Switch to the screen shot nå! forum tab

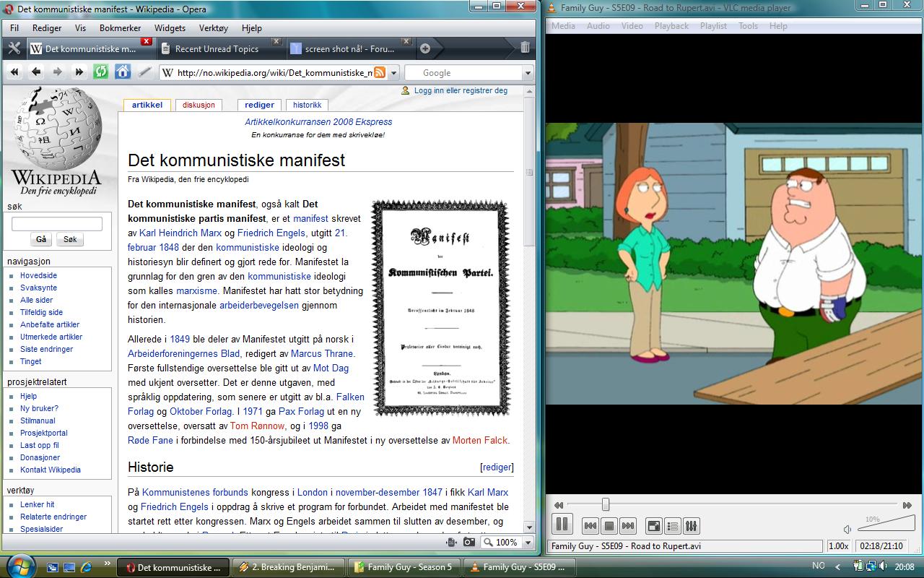click(x=350, y=48)
